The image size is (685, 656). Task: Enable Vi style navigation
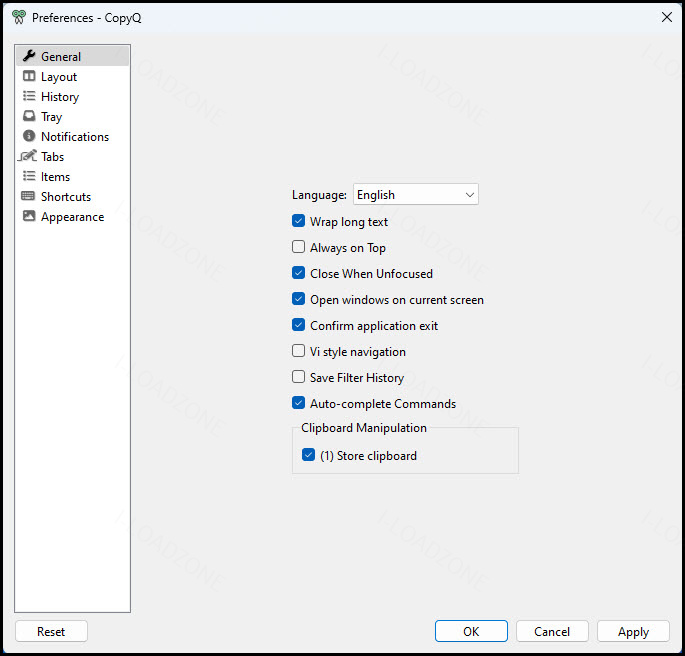(298, 351)
